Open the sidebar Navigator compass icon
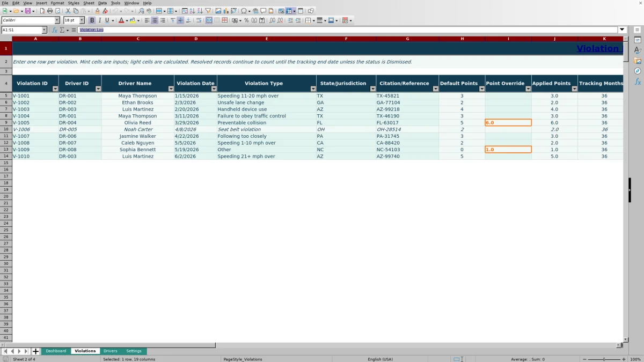This screenshot has height=362, width=644. [638, 71]
